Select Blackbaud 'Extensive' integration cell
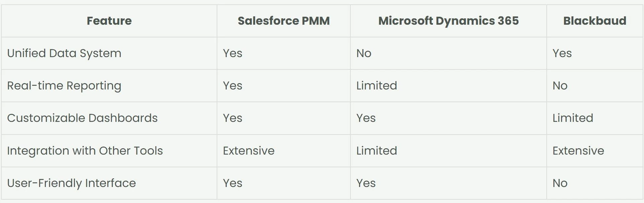Image resolution: width=644 pixels, height=203 pixels. pyautogui.click(x=578, y=151)
